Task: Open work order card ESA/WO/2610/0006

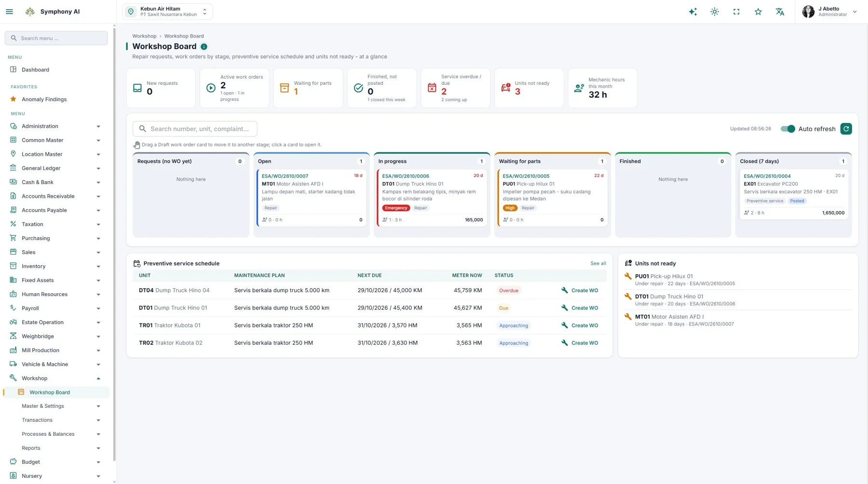Action: click(x=432, y=198)
